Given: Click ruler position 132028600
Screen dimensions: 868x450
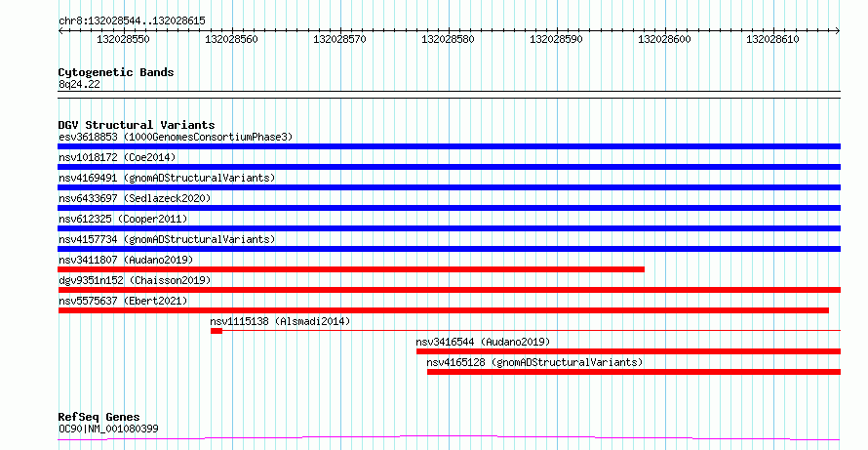Looking at the screenshot, I should tap(664, 39).
